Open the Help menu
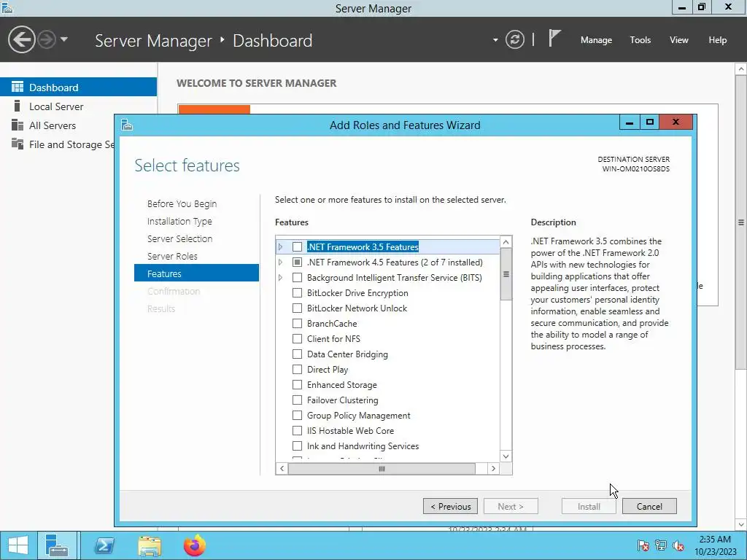Screen dimensions: 747x560 (717, 40)
